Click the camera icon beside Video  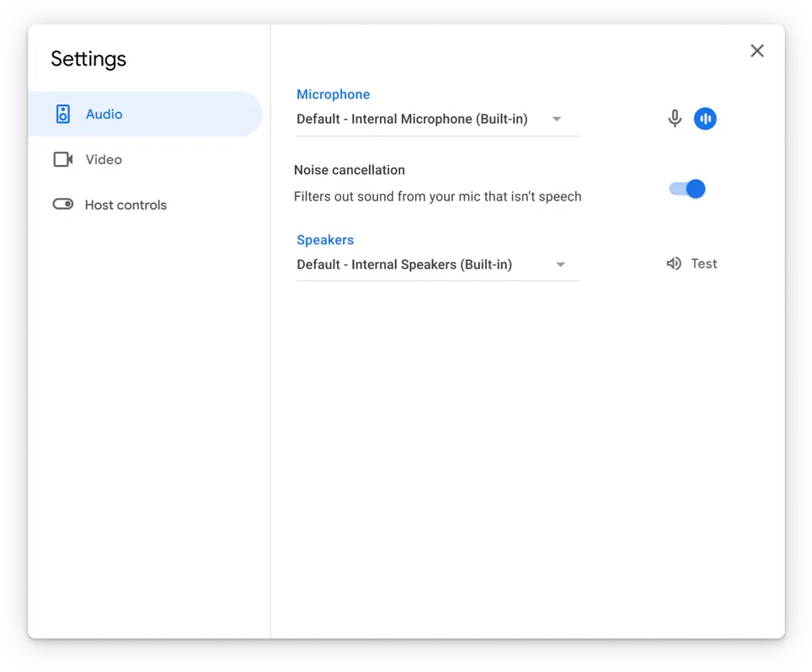click(x=63, y=160)
